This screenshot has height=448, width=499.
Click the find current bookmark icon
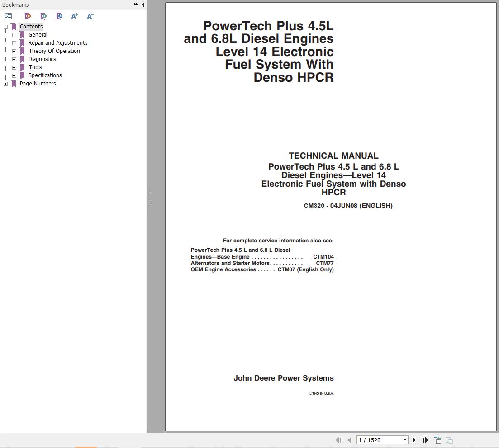coord(59,16)
